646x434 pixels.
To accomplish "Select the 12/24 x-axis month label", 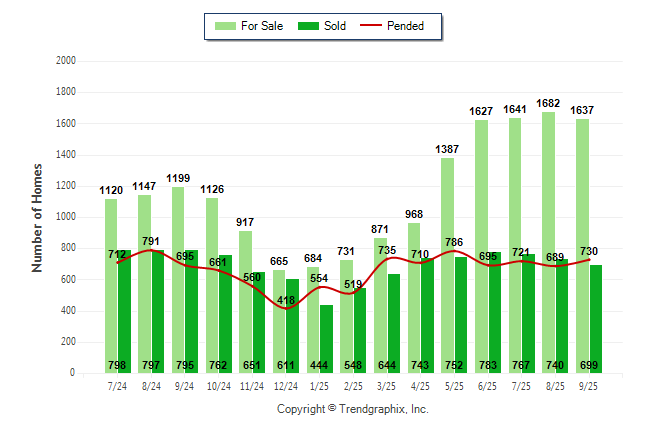I will pyautogui.click(x=286, y=385).
